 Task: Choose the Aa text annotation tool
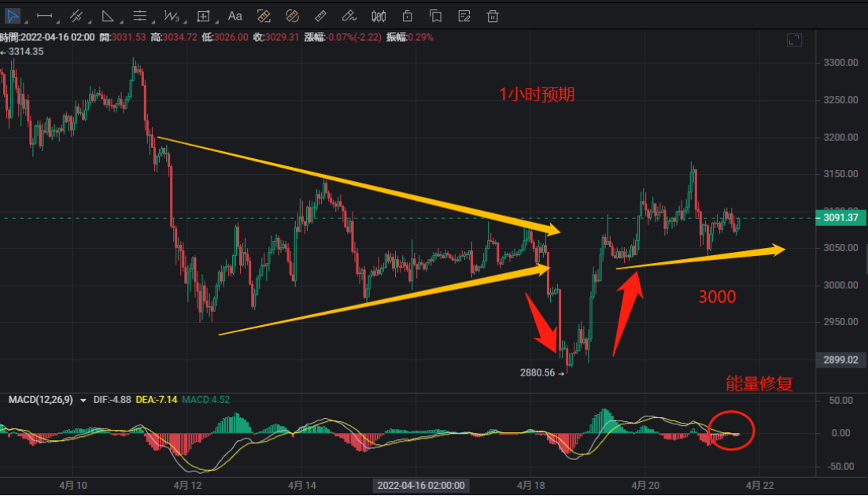[x=235, y=16]
